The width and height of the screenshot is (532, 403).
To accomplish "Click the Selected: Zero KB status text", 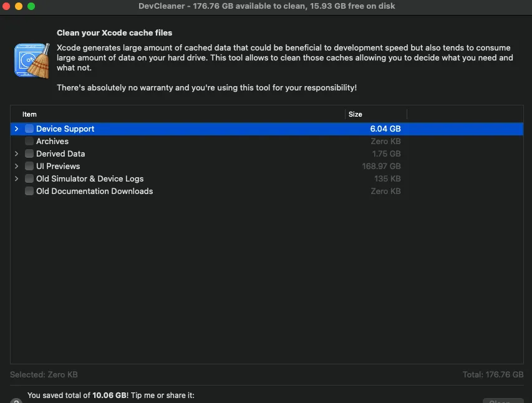I will 44,374.
